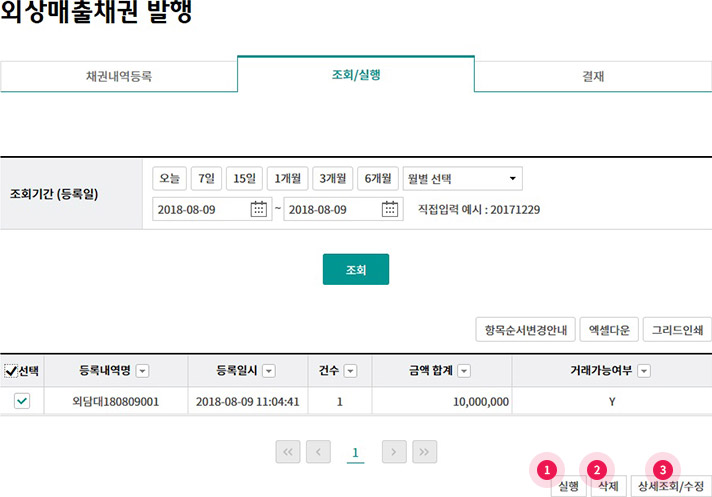Go to the previous results page
The width and height of the screenshot is (712, 497).
point(318,452)
